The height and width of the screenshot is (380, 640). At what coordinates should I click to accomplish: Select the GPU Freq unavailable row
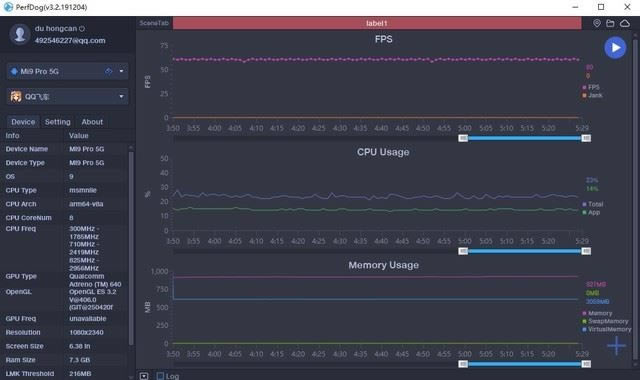(64, 319)
